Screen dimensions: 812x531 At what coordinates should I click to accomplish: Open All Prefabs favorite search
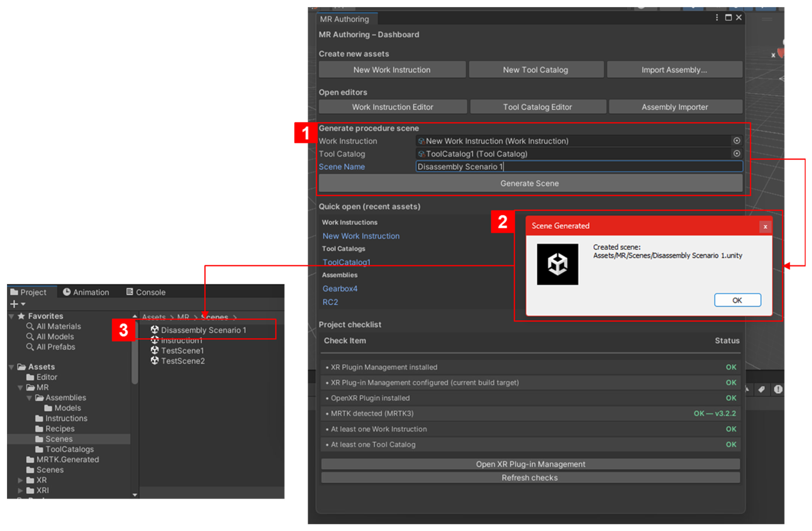pos(51,347)
